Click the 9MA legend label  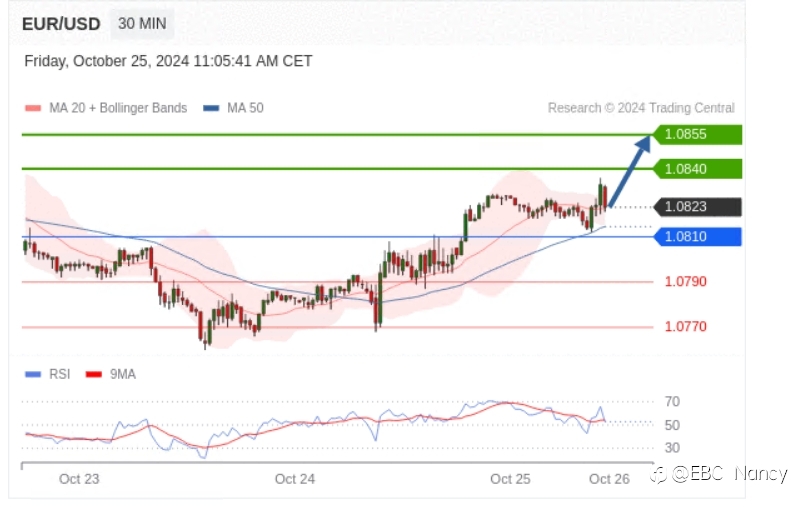[x=122, y=375]
